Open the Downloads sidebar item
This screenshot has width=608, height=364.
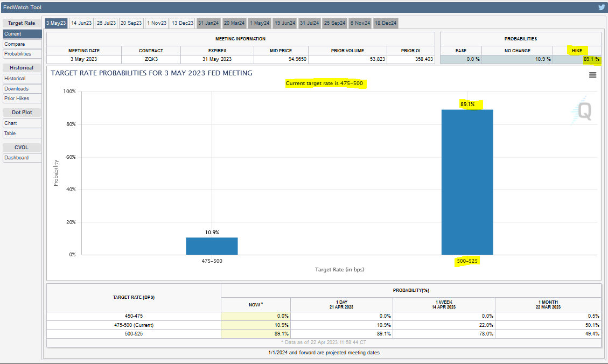[22, 89]
